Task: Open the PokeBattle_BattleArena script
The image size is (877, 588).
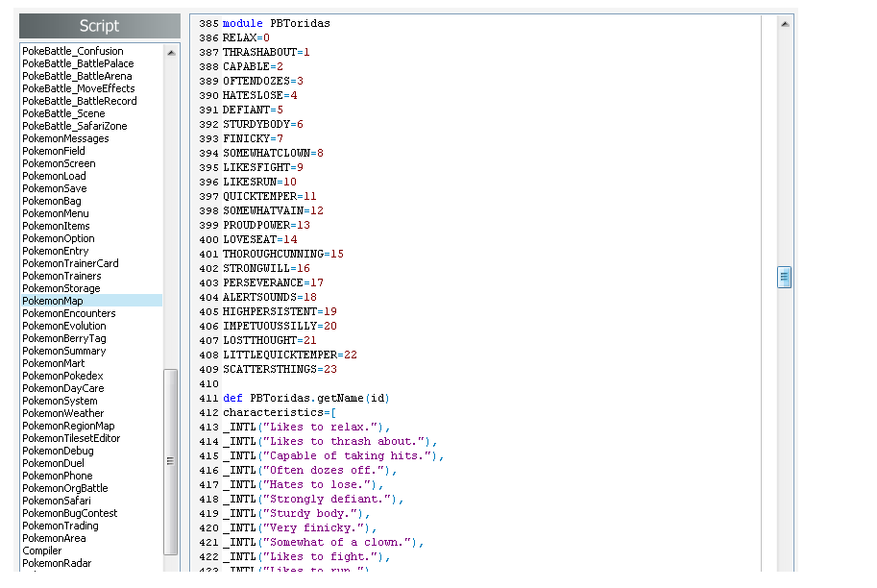Action: (77, 76)
